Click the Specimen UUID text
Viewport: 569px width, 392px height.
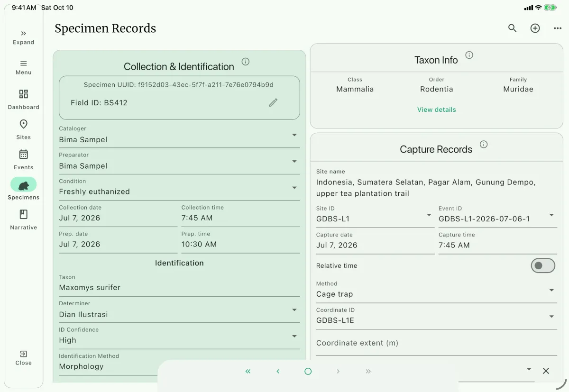coord(179,85)
